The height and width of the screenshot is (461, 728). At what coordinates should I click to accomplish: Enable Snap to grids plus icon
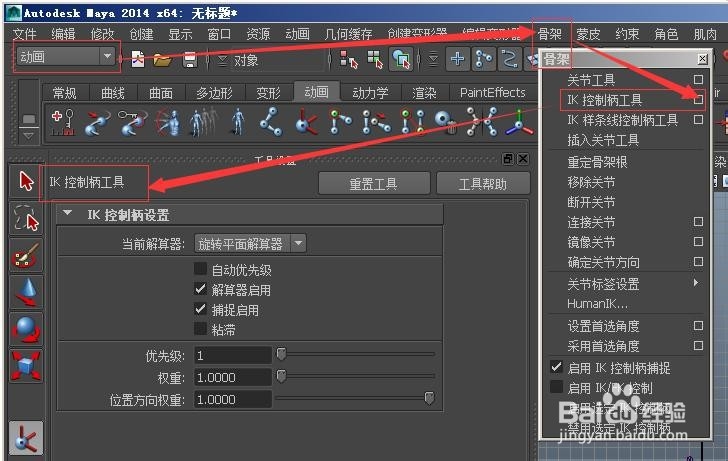(457, 59)
